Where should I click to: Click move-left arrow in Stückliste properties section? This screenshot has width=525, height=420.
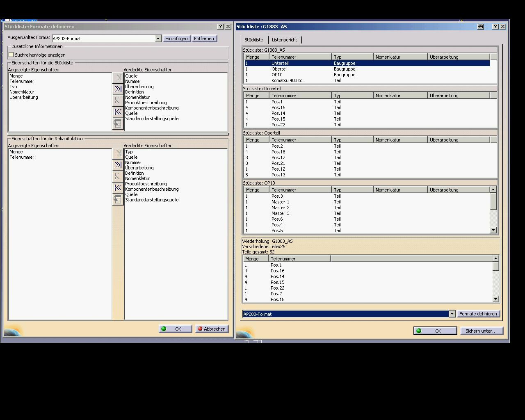118,100
